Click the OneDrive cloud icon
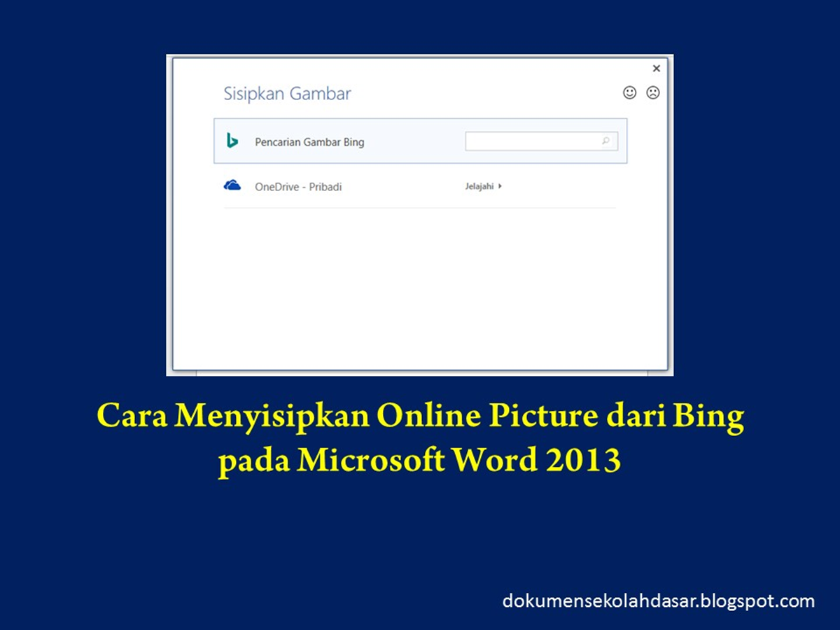840x630 pixels. coord(232,185)
